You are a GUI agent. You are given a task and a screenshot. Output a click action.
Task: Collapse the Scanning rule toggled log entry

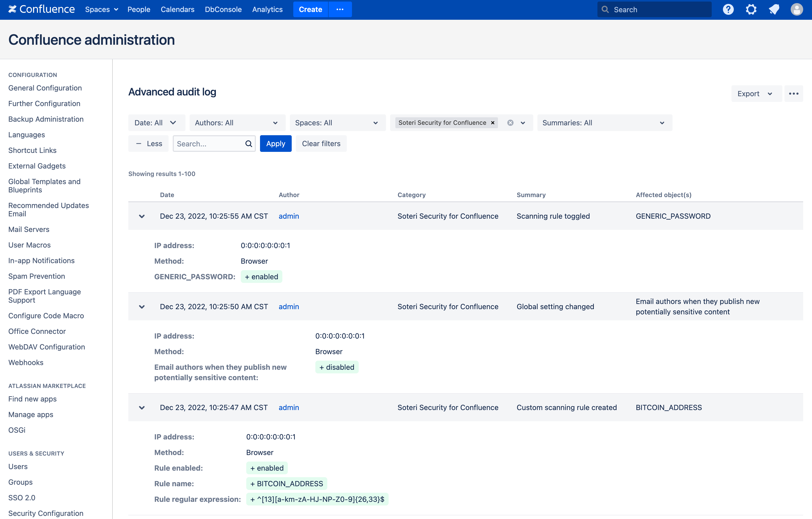point(142,216)
